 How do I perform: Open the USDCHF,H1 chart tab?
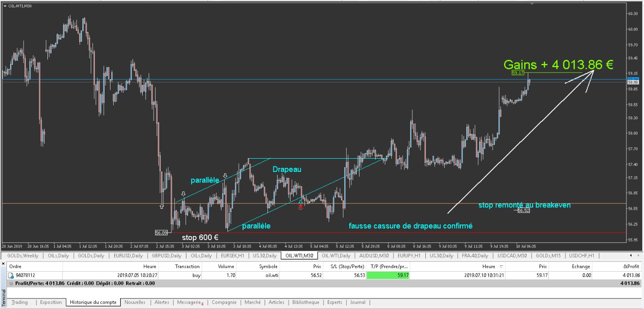582,256
